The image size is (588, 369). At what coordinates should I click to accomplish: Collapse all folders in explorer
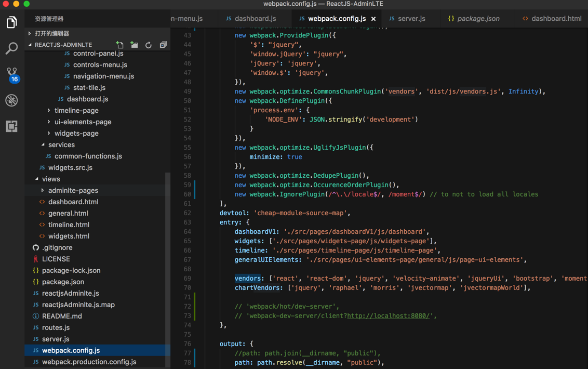[163, 45]
